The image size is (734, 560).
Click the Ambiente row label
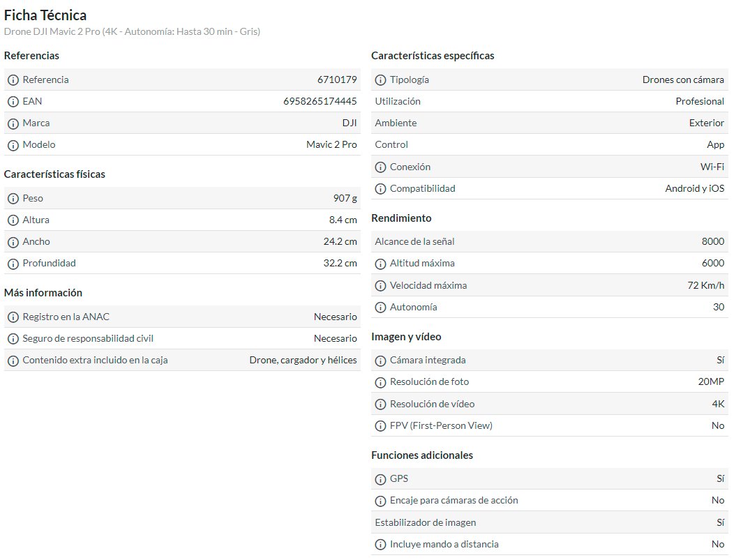click(396, 123)
